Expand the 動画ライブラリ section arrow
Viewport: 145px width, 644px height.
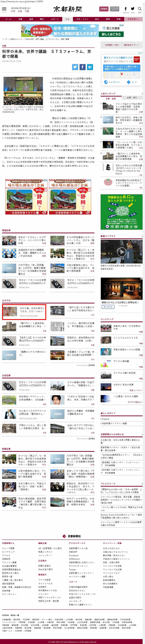click(x=142, y=236)
